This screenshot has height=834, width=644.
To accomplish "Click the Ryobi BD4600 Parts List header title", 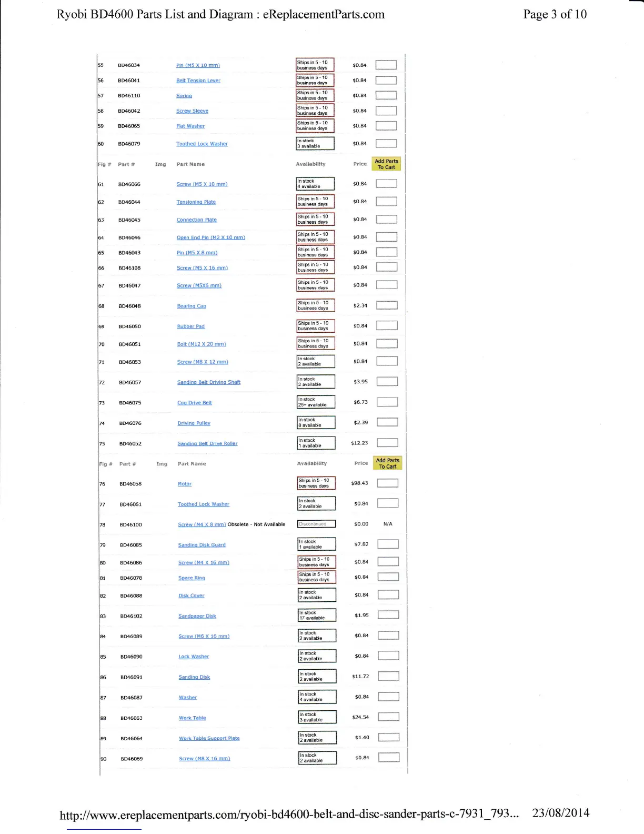I will pyautogui.click(x=220, y=15).
